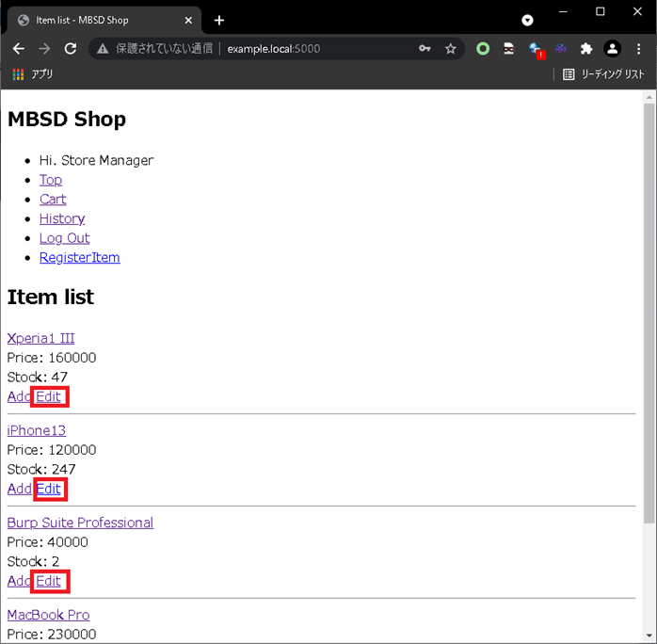Click the address bar URL example.local:5000
This screenshot has height=644, width=657.
(x=273, y=49)
